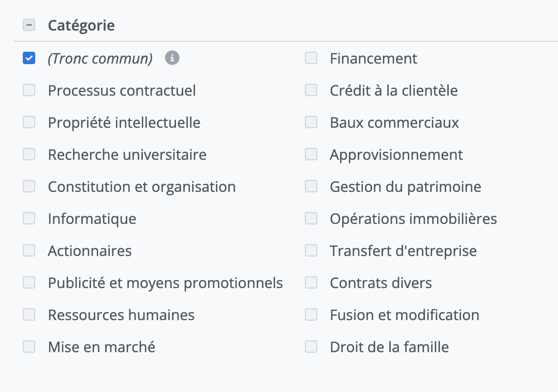Check the Ressources humaines checkbox
The height and width of the screenshot is (392, 558).
[29, 315]
